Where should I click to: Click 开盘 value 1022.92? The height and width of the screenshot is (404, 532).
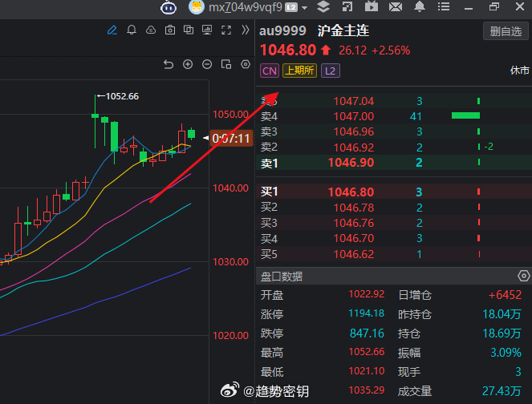tap(367, 294)
